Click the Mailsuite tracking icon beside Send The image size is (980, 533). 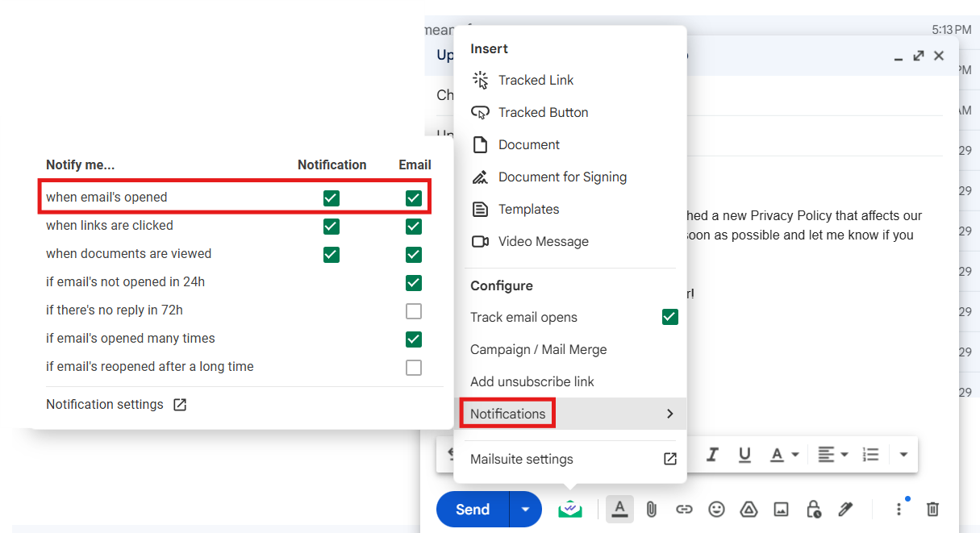569,509
